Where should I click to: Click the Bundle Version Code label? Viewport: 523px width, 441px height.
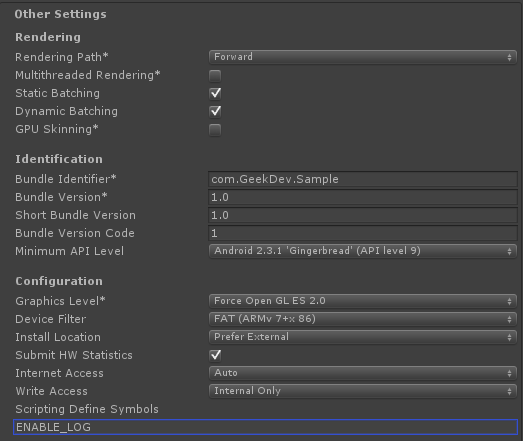point(75,234)
